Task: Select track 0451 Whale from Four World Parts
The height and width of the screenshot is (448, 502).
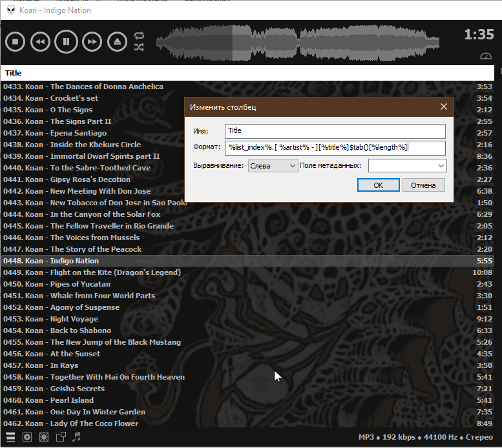Action: (247, 296)
